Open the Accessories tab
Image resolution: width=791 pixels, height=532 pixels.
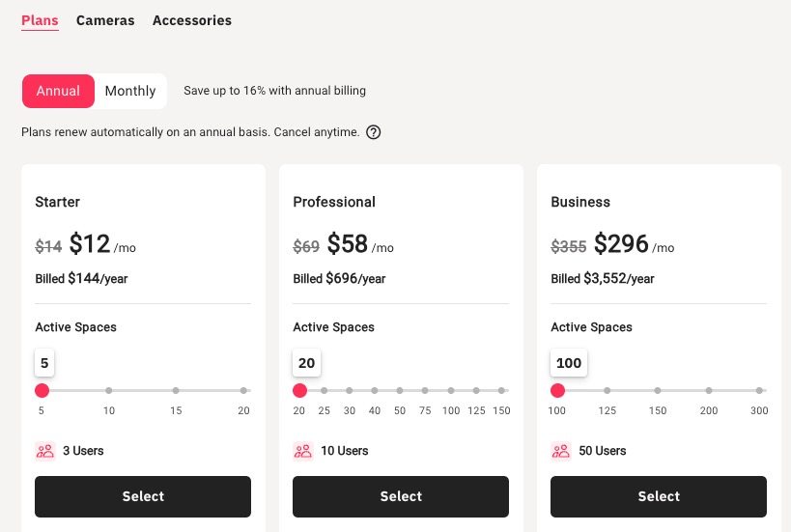pyautogui.click(x=192, y=20)
